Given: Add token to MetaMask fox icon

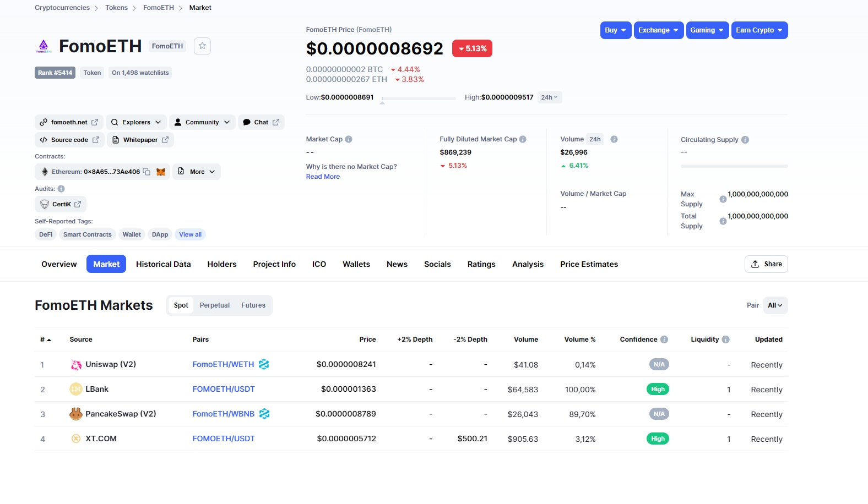Looking at the screenshot, I should 161,172.
